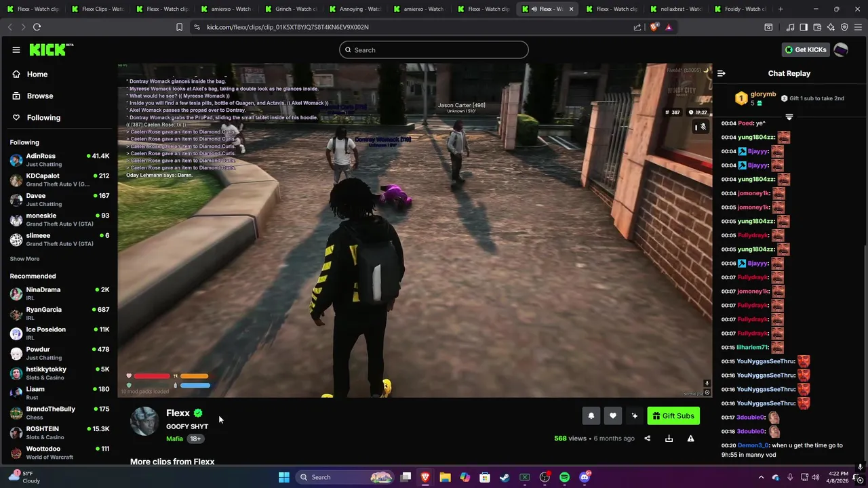Open Flexx channel avatar below video

click(144, 422)
